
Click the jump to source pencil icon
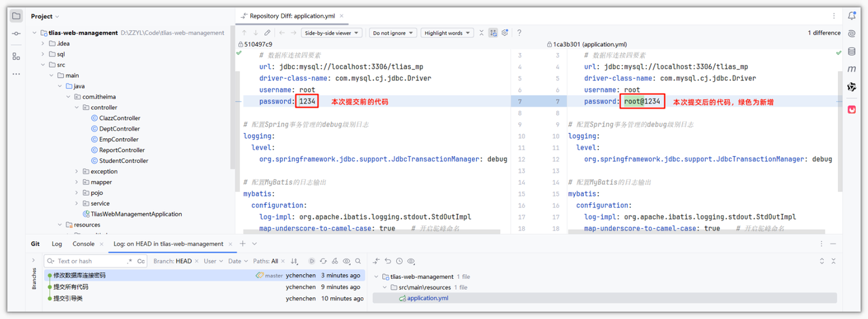(268, 33)
